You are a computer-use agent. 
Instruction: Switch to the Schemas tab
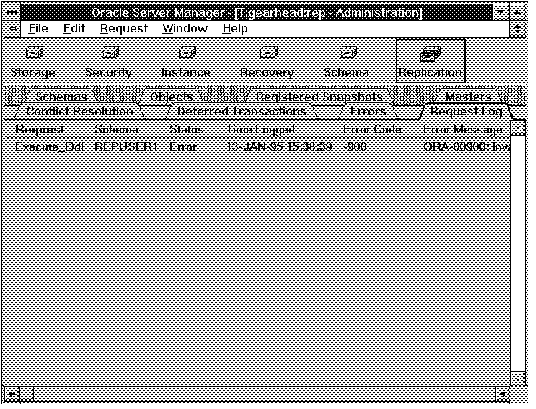pyautogui.click(x=61, y=97)
